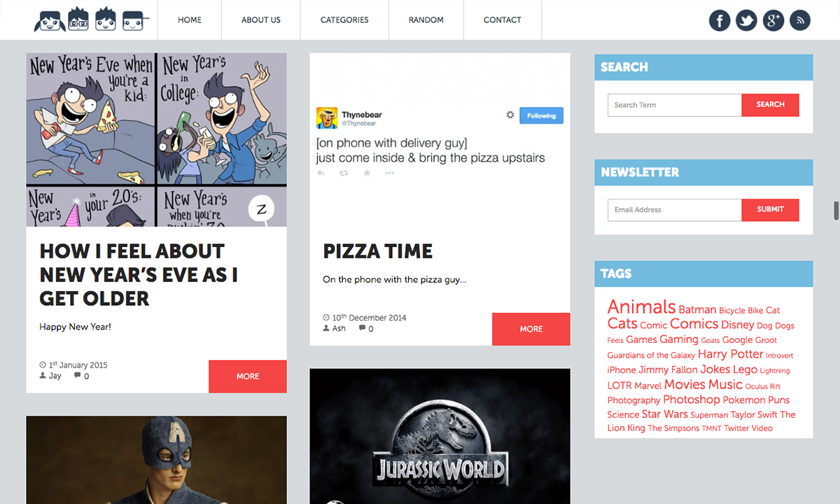This screenshot has width=840, height=504.
Task: Select the TMNT tag
Action: pyautogui.click(x=712, y=428)
